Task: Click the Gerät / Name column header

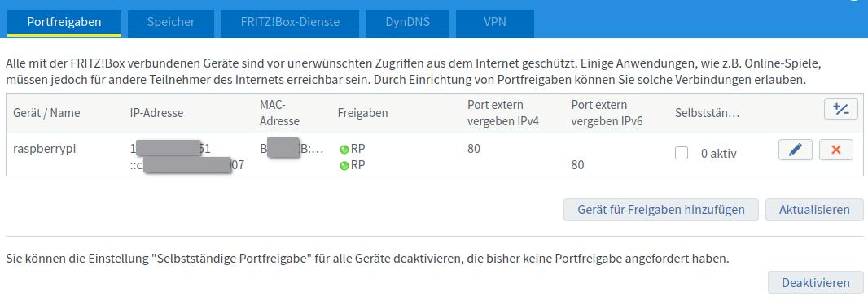Action: (x=46, y=113)
